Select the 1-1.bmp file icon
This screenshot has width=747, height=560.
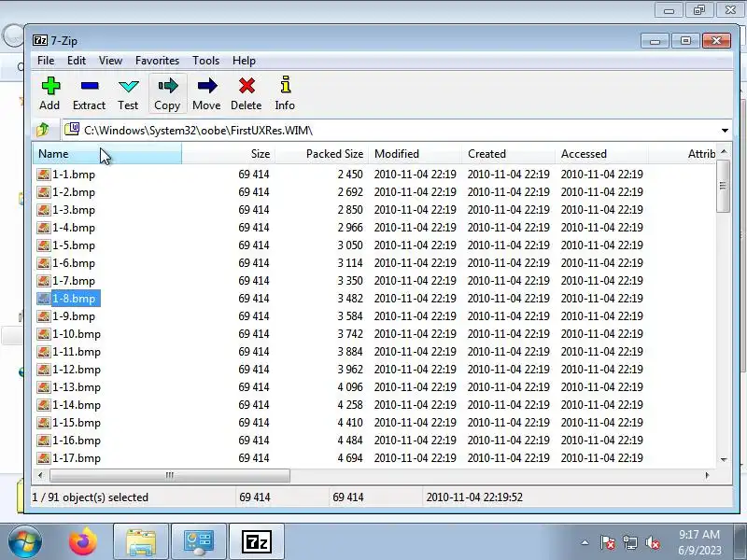[x=43, y=175]
